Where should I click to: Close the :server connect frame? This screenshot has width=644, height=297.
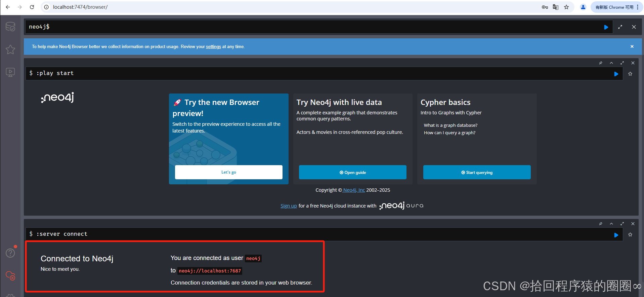pyautogui.click(x=633, y=224)
